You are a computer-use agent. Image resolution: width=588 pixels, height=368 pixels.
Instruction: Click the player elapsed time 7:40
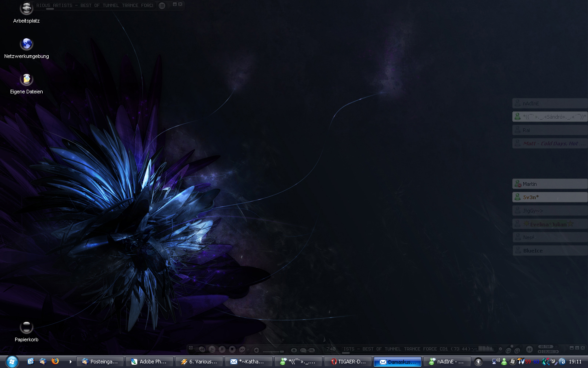(331, 349)
